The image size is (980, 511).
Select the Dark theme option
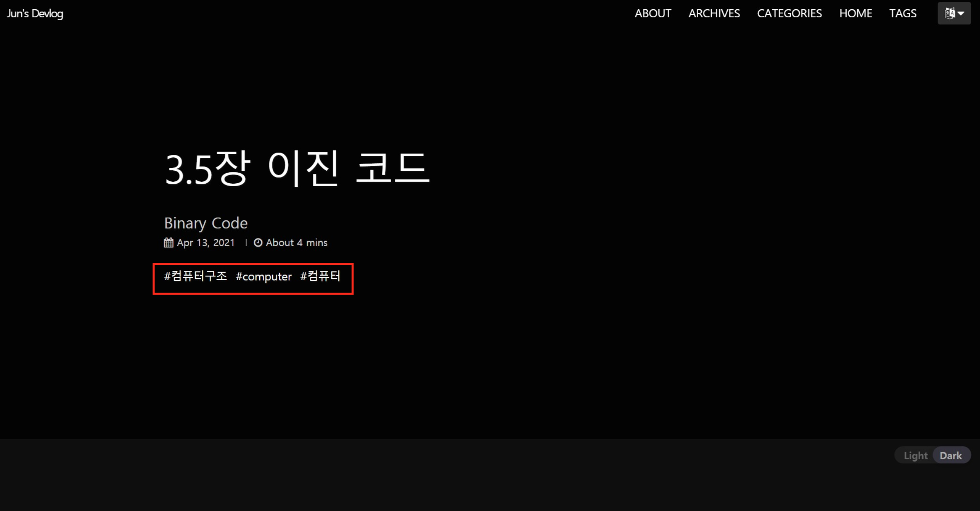click(951, 455)
